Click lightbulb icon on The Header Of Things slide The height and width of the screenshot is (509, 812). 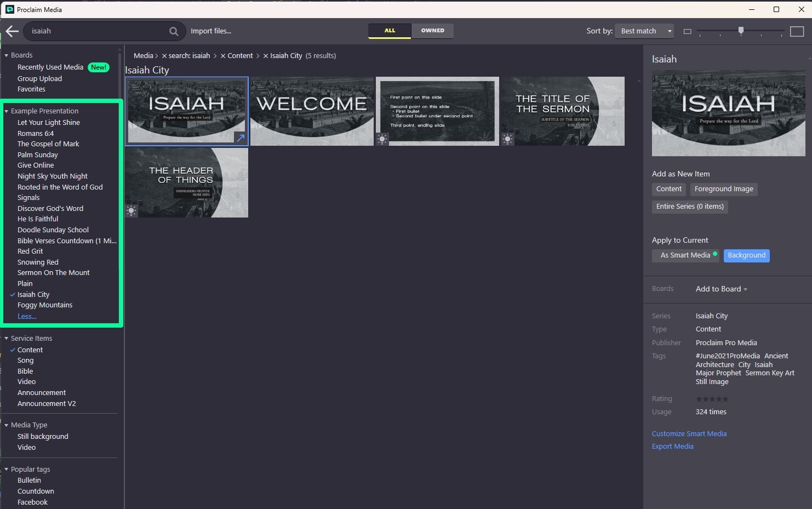tap(131, 210)
